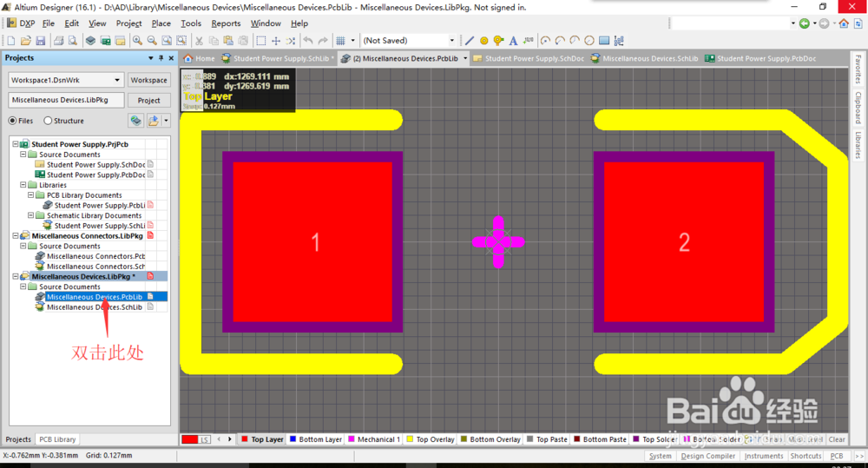
Task: Click the Clear button on layer bar
Action: coord(837,439)
